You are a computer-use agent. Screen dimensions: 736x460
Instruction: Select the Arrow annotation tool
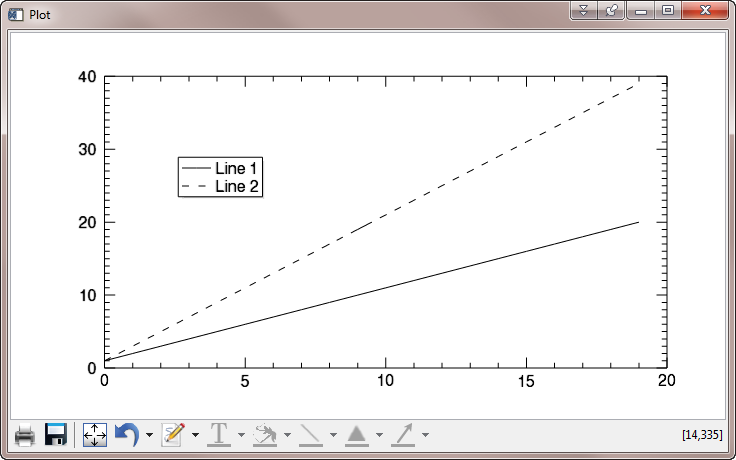pos(403,435)
